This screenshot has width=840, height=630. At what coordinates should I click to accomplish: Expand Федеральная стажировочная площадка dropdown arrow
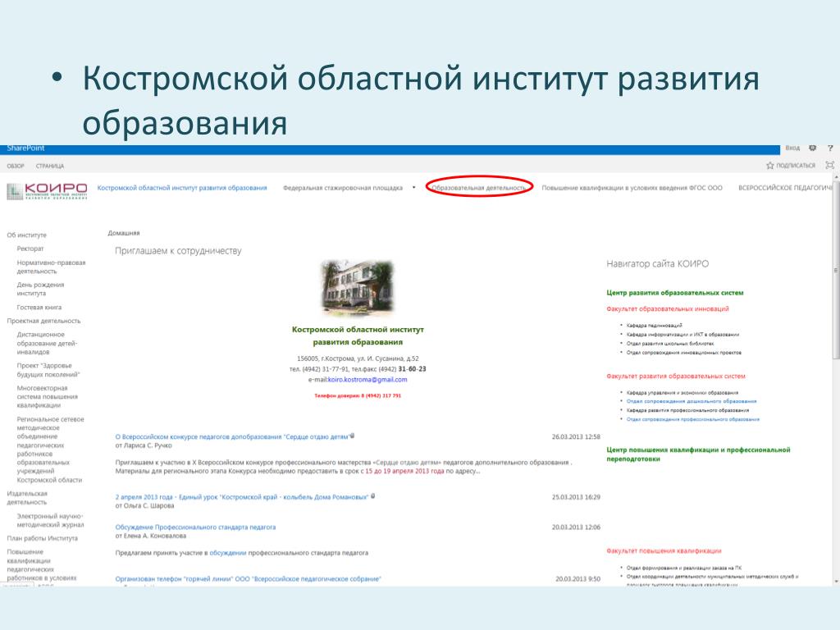pyautogui.click(x=414, y=187)
